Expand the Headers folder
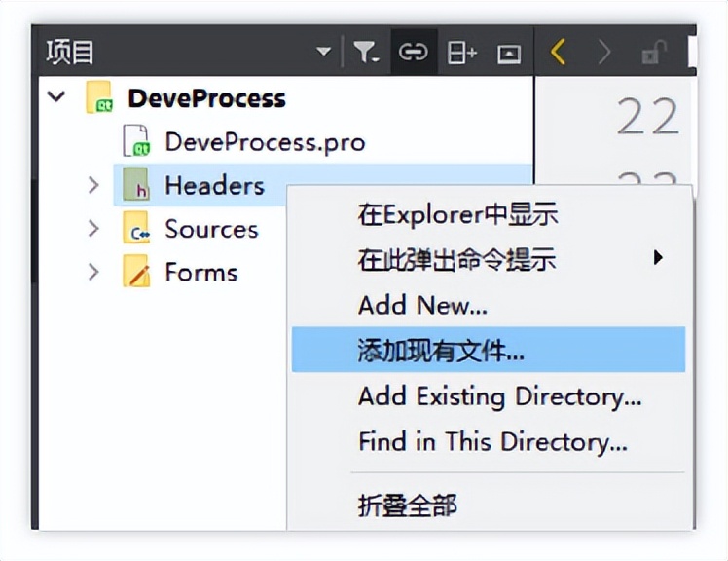 (93, 185)
